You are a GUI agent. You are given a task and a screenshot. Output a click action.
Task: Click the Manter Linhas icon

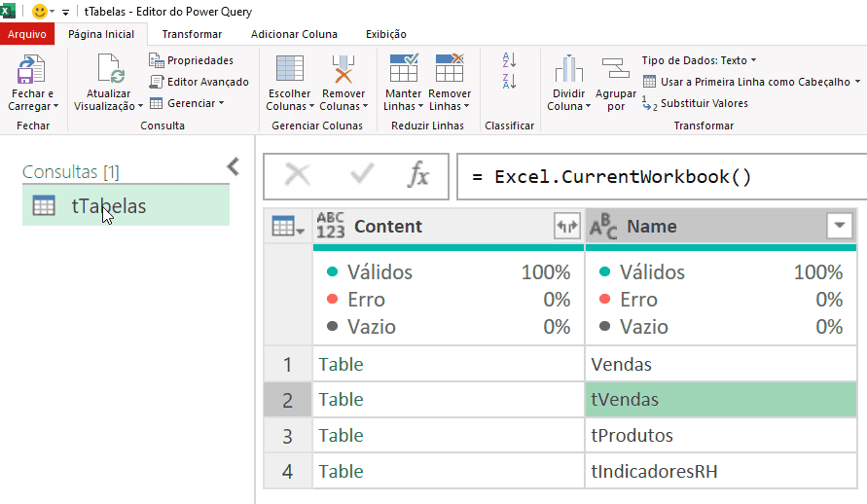tap(403, 70)
